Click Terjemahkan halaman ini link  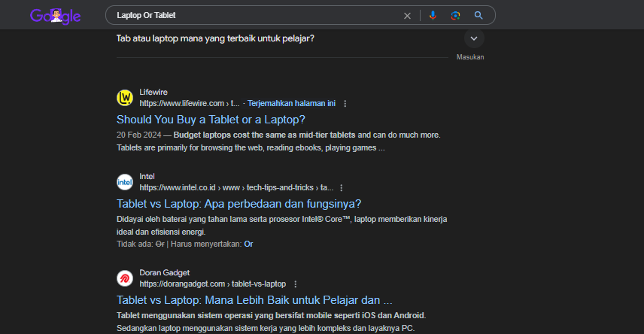click(291, 103)
